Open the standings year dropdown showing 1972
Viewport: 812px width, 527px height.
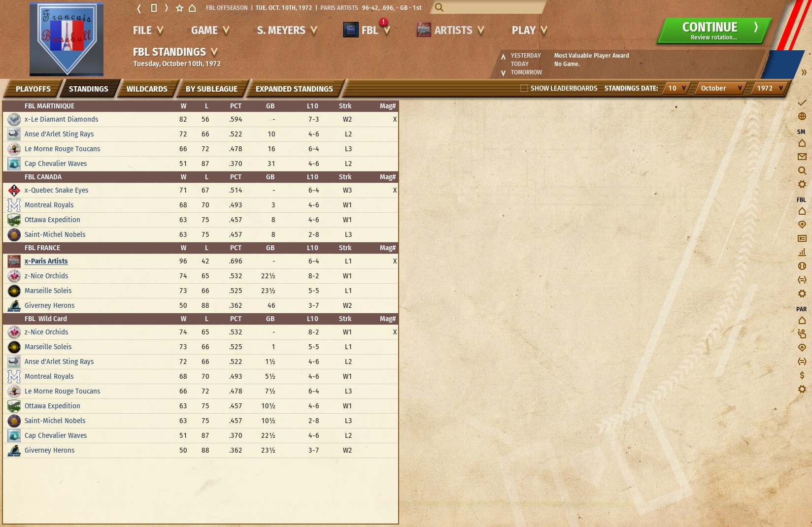[x=769, y=88]
